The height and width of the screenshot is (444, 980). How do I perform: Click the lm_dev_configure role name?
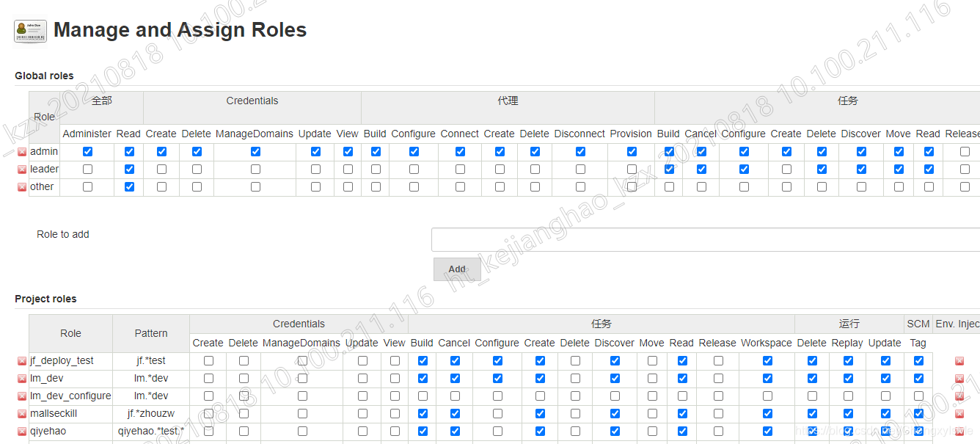(x=70, y=396)
